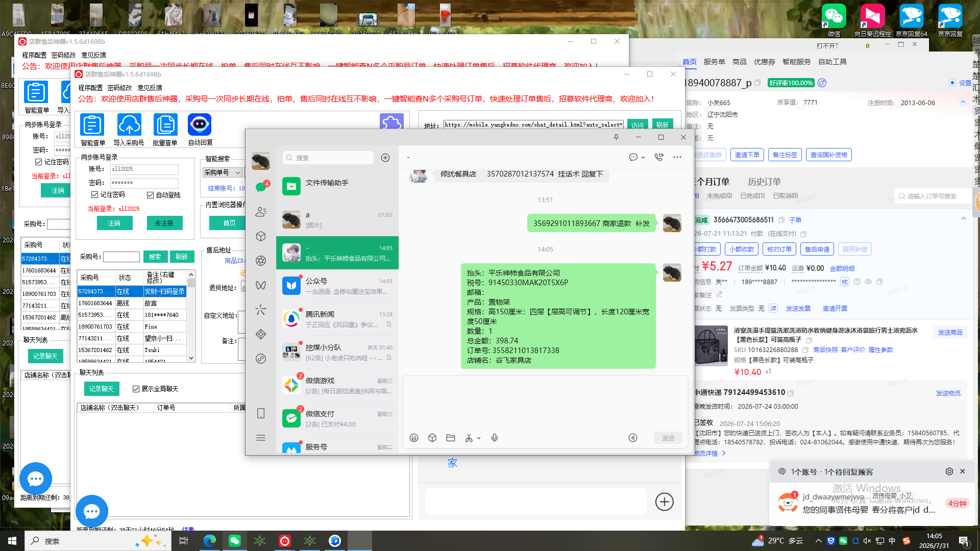Viewport: 980px width, 551px height.
Task: Click 记录聊天 button beside 展示全局聊天
Action: coord(102,389)
